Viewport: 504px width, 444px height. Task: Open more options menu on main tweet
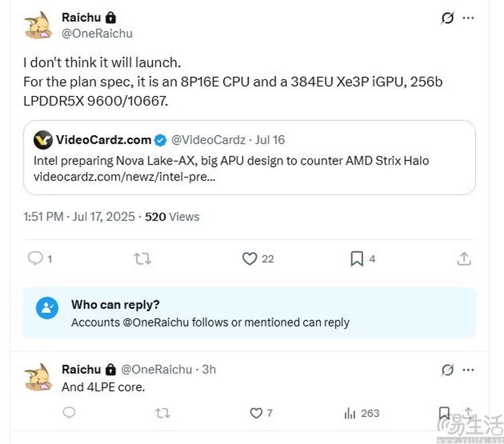click(468, 18)
